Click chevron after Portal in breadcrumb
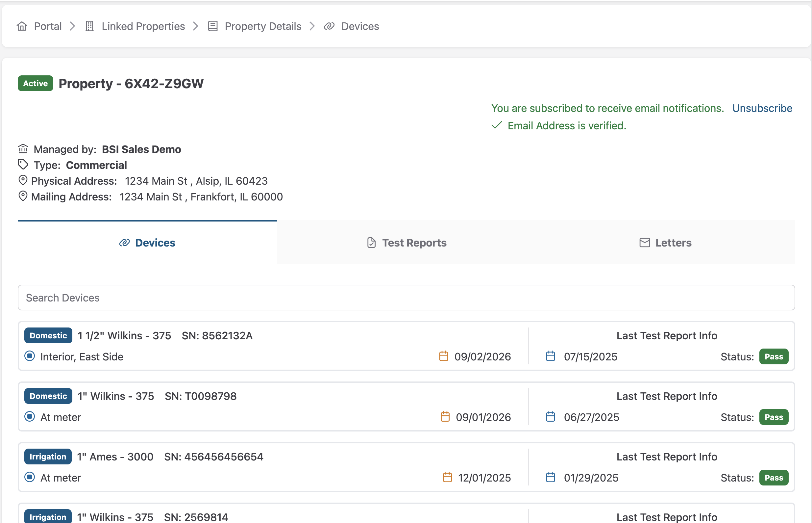Image resolution: width=812 pixels, height=523 pixels. click(x=72, y=26)
